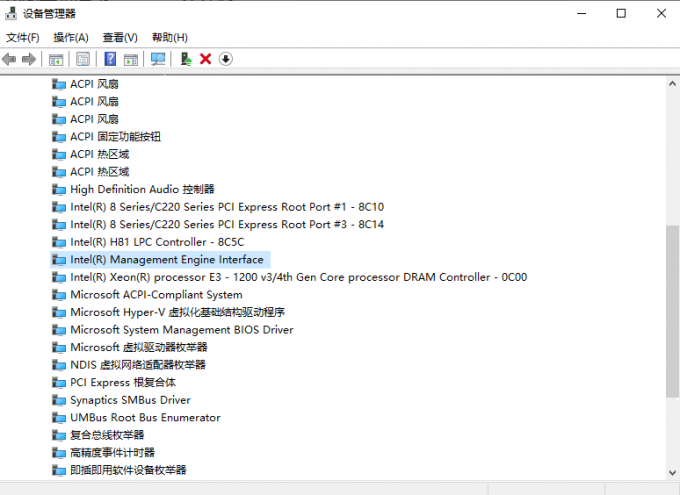
Task: Open the 文件(F) menu
Action: tap(22, 37)
